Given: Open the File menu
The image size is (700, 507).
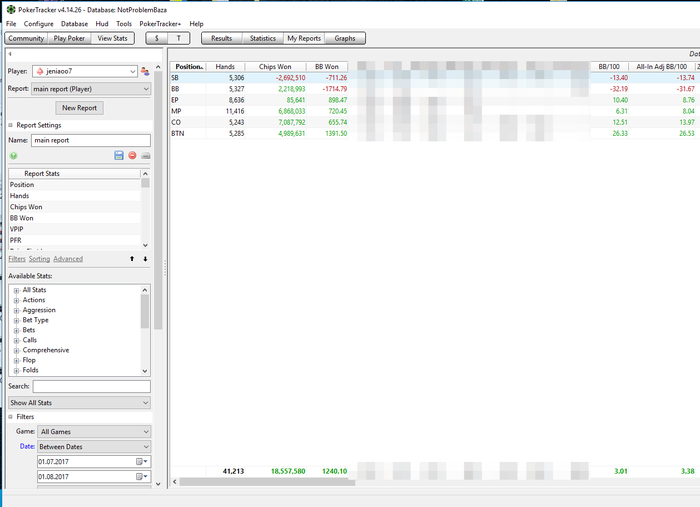Looking at the screenshot, I should (11, 24).
